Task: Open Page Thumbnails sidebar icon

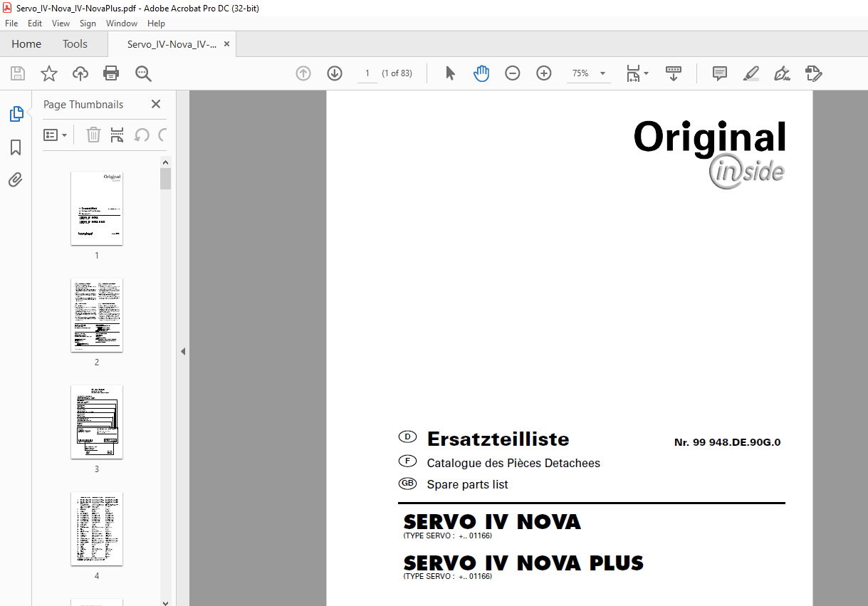Action: pos(16,114)
